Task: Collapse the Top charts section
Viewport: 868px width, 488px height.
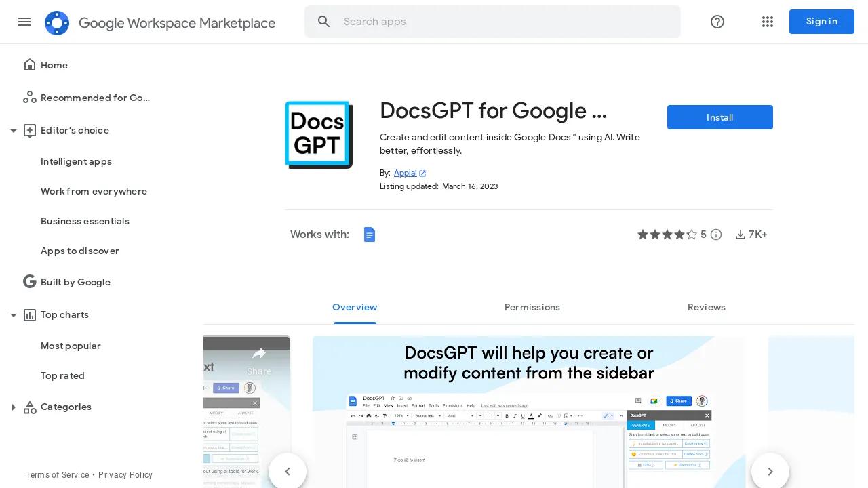Action: coord(13,314)
